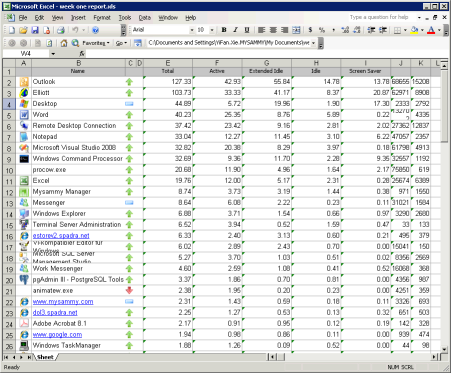Toggle Italic formatting

tap(235, 30)
